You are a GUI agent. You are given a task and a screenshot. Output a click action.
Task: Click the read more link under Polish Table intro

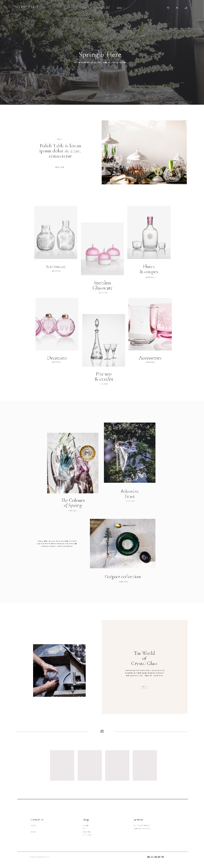60,167
